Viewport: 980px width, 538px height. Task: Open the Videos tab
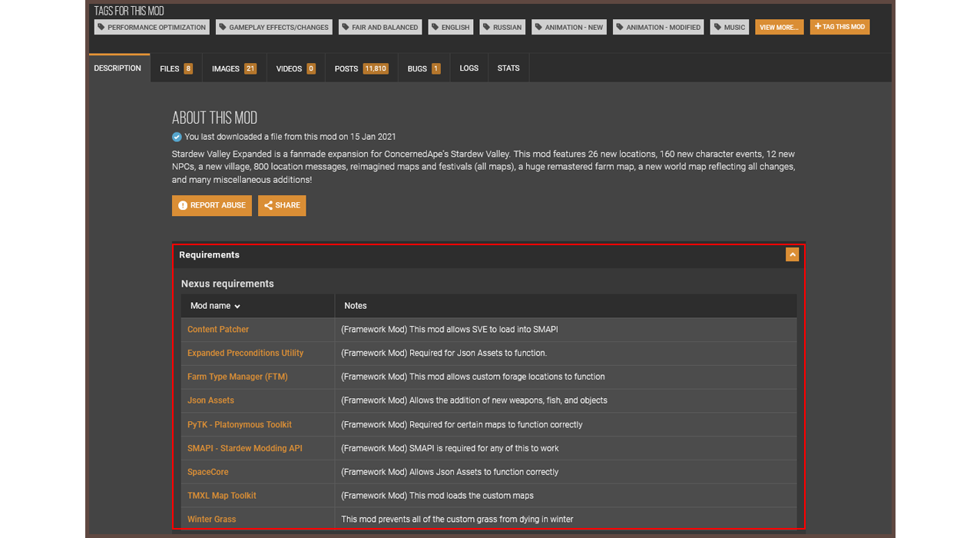(296, 68)
